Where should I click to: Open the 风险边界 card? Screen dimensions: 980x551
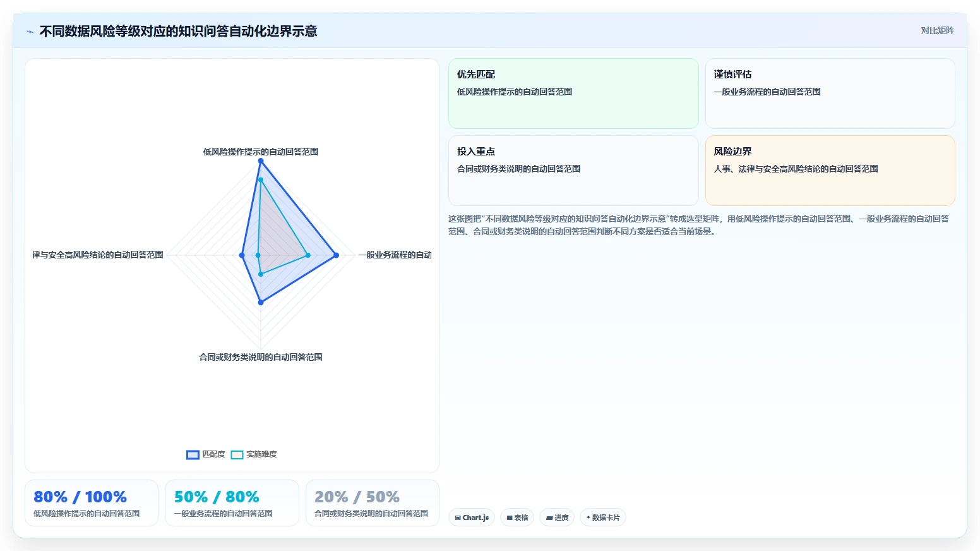click(x=830, y=171)
